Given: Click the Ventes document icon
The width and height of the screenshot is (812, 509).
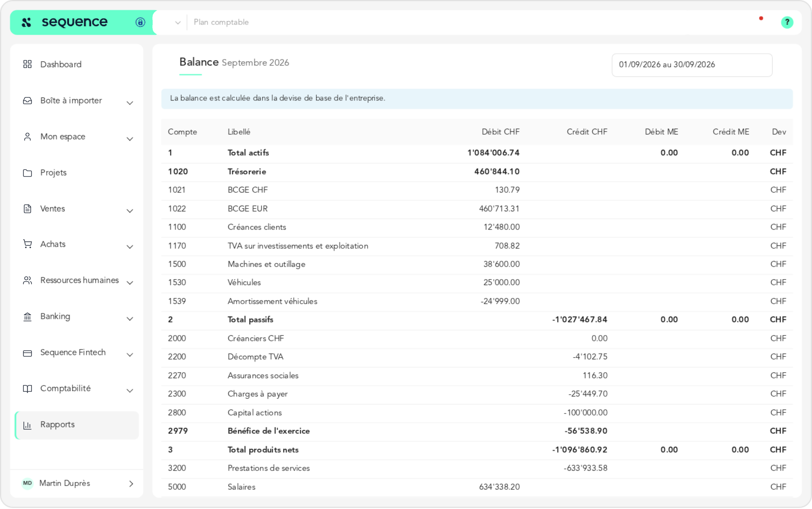Looking at the screenshot, I should click(27, 209).
